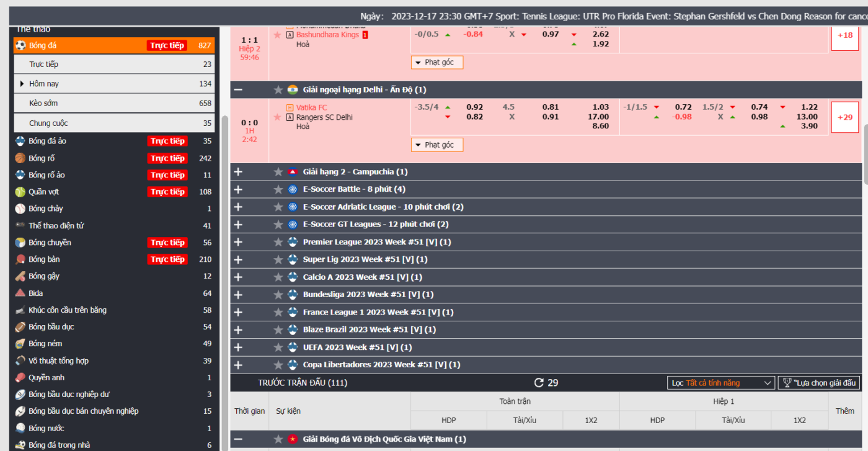Open +18 more bets for Bashundhara Kings
The width and height of the screenshot is (868, 451).
(844, 35)
